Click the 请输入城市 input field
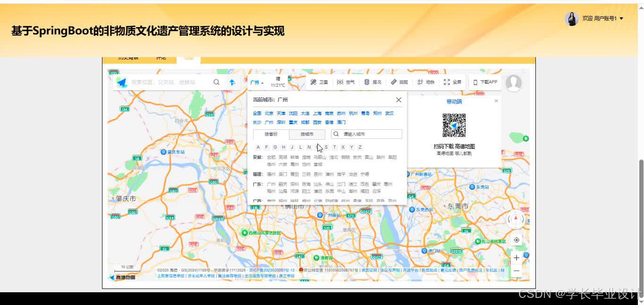Screen dimensions: 644x305 [x=366, y=134]
